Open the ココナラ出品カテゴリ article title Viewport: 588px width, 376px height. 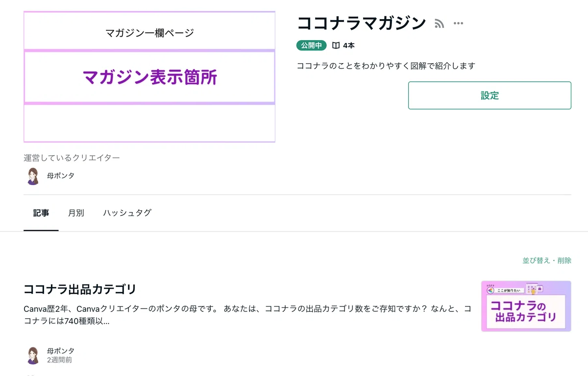pyautogui.click(x=80, y=289)
